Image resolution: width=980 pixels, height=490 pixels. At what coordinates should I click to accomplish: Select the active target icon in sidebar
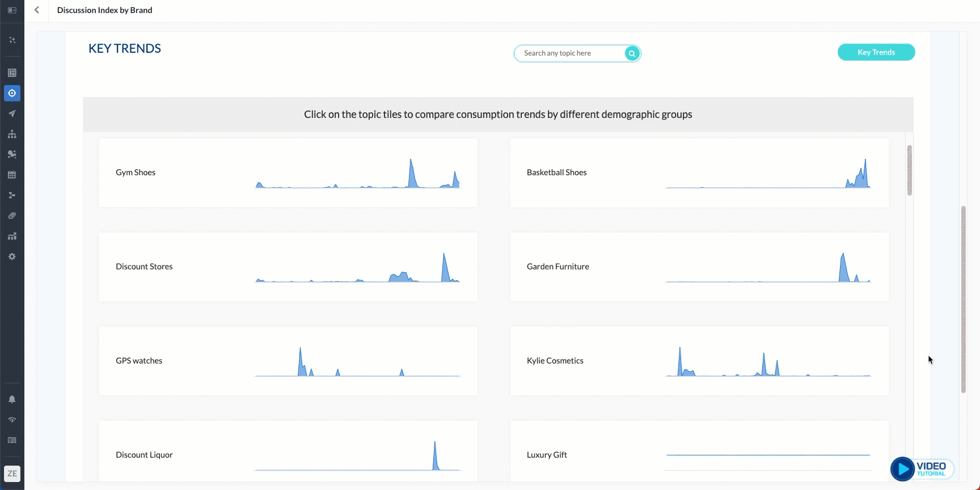tap(12, 93)
